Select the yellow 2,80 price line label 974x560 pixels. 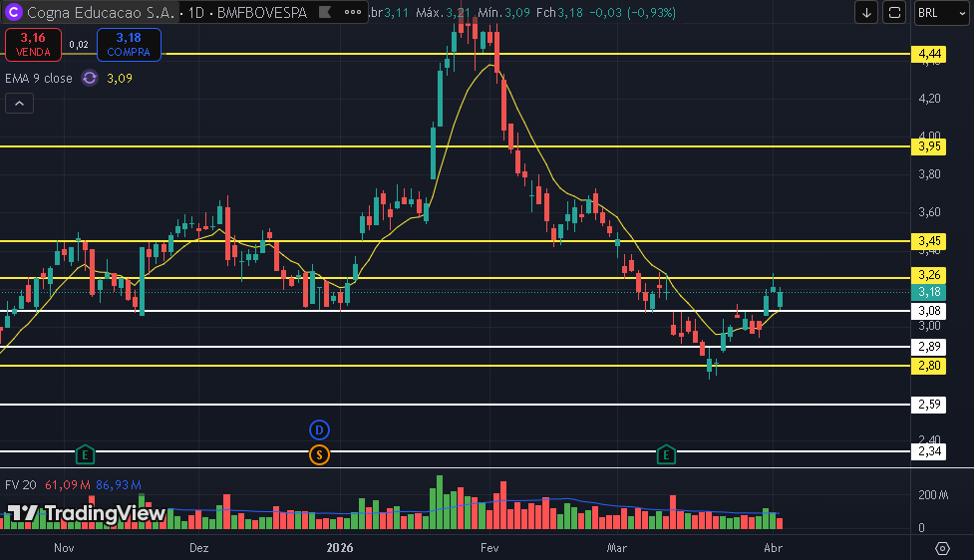tap(929, 366)
